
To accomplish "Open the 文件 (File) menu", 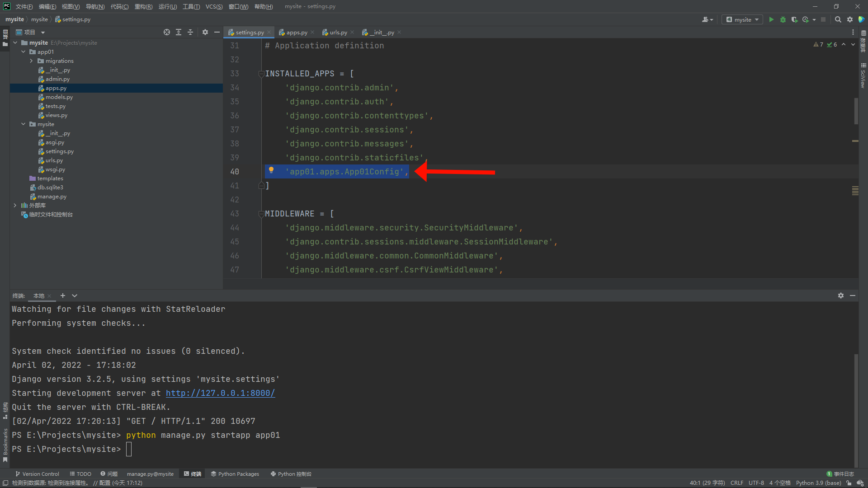I will pyautogui.click(x=24, y=6).
